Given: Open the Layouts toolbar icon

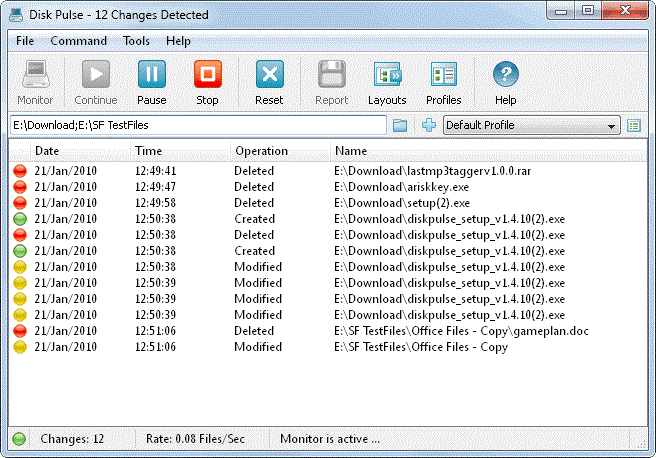Looking at the screenshot, I should coord(387,76).
